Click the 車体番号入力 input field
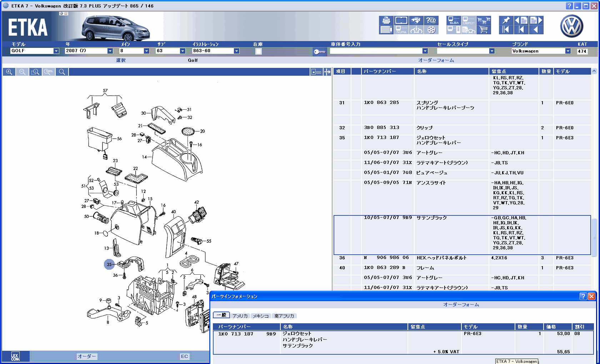600x364 pixels. point(376,51)
